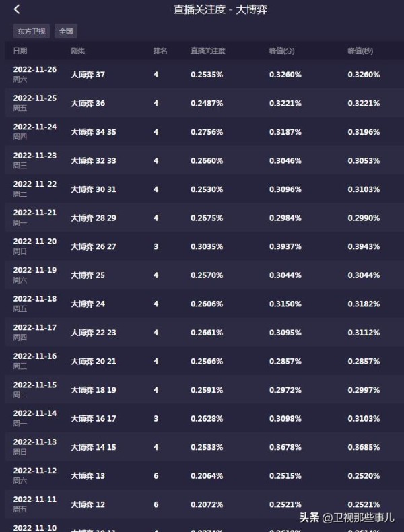Click the back arrow icon
This screenshot has width=404, height=532.
coord(17,9)
